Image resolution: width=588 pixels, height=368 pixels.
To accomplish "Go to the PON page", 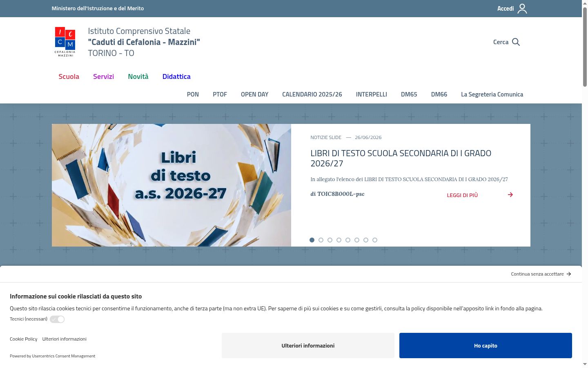I will click(x=193, y=94).
